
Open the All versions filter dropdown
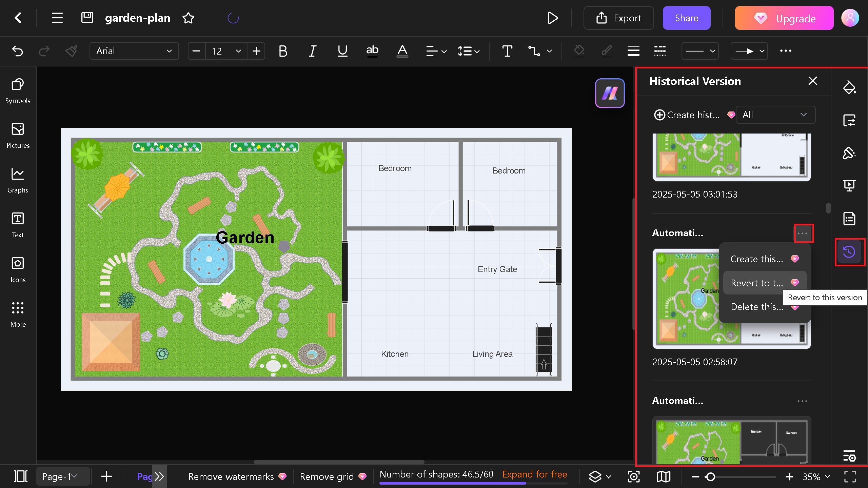(775, 115)
